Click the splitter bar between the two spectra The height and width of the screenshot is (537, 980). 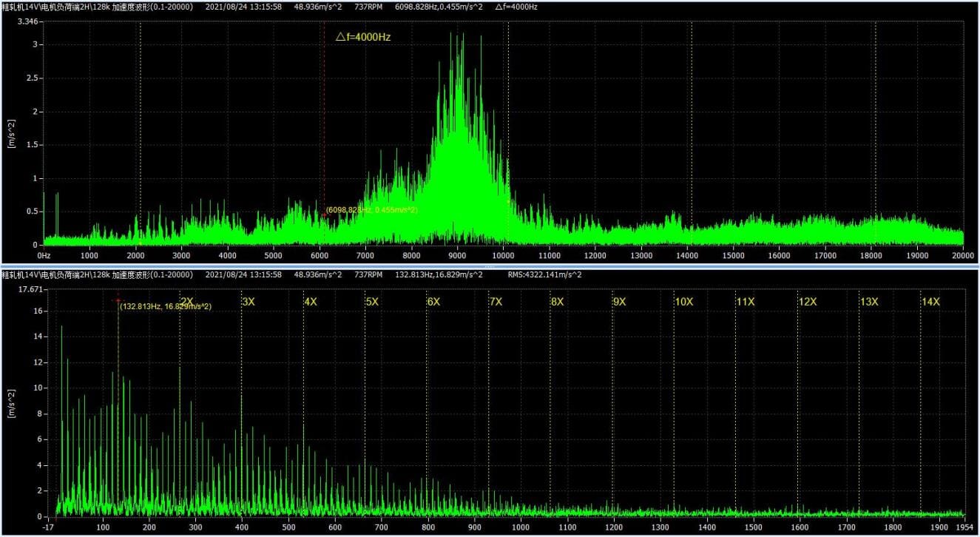[x=490, y=265]
